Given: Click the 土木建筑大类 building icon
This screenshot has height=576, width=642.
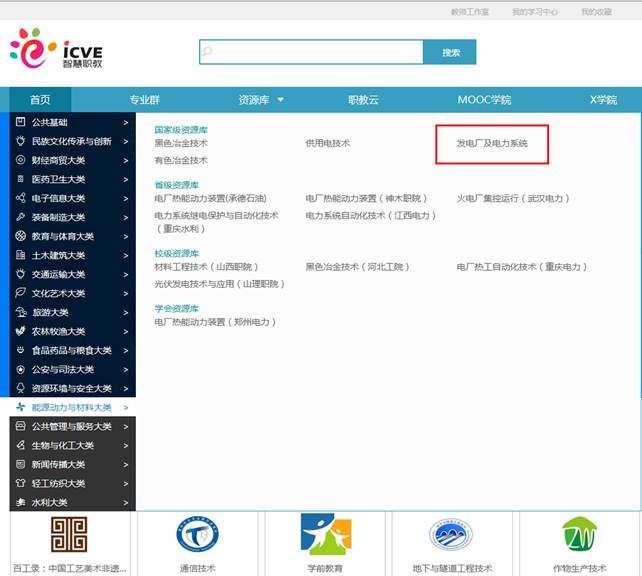Looking at the screenshot, I should coord(20,255).
